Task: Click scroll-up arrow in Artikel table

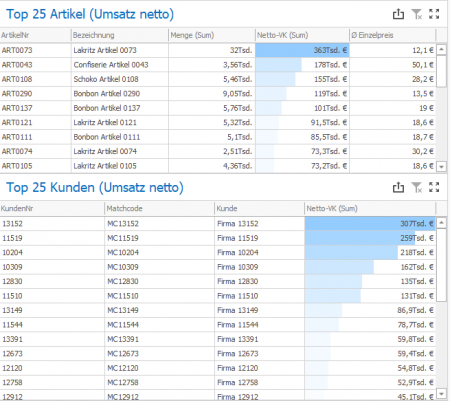Action: click(441, 50)
